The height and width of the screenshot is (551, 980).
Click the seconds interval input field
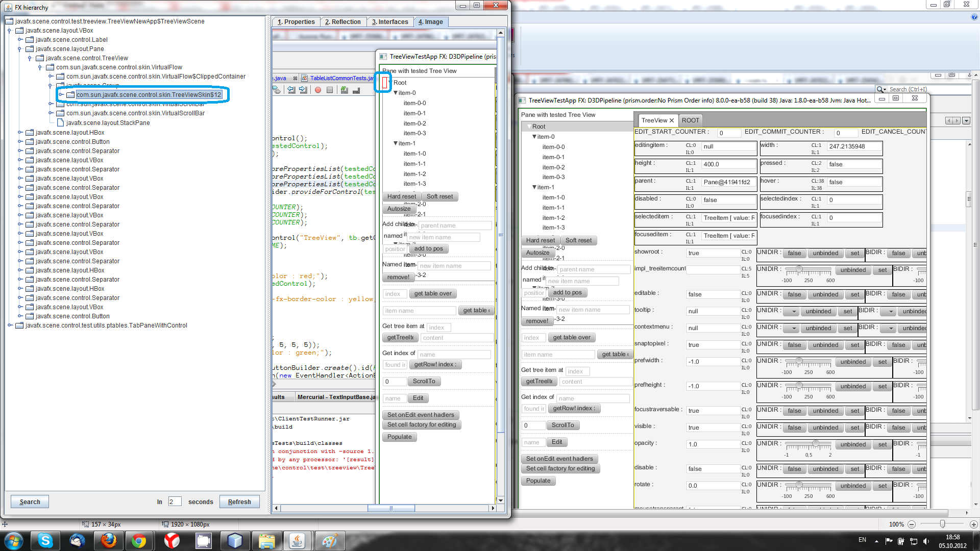(174, 502)
